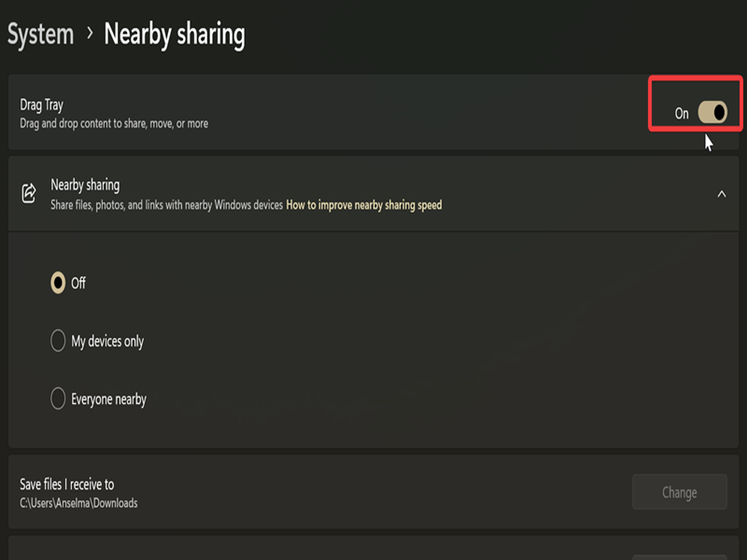
Task: Click the My devices only label text
Action: point(107,342)
